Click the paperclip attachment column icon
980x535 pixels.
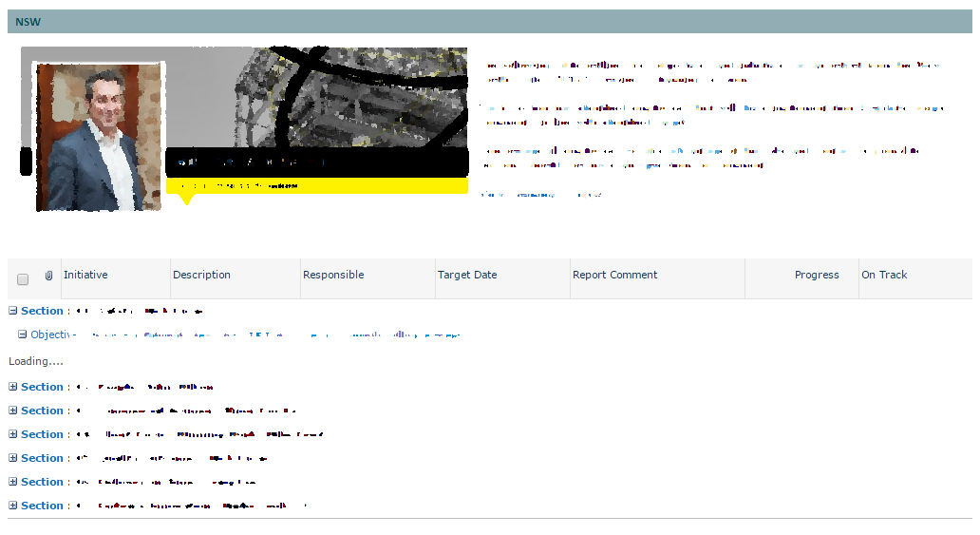point(48,276)
